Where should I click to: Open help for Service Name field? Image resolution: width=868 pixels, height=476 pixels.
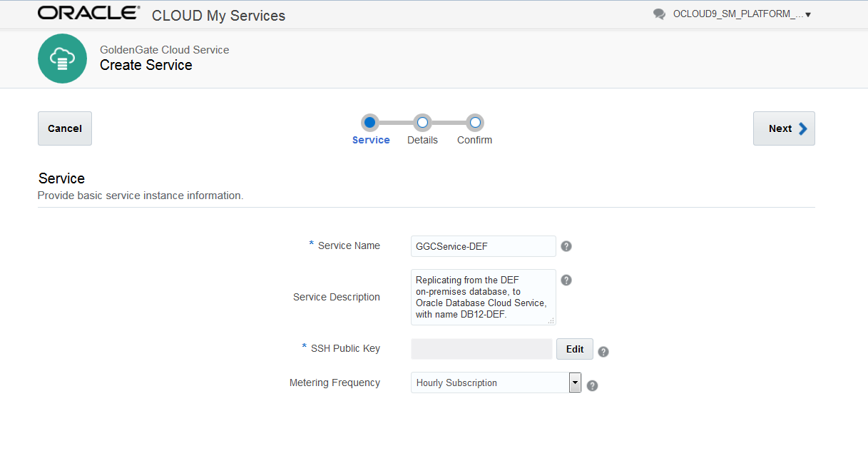click(566, 245)
